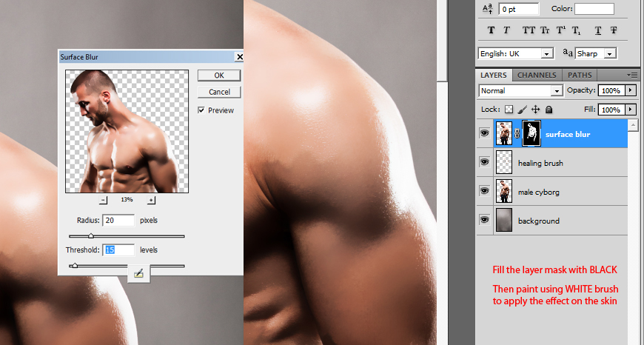644x345 pixels.
Task: Apply Faux Bold text style
Action: pyautogui.click(x=492, y=30)
